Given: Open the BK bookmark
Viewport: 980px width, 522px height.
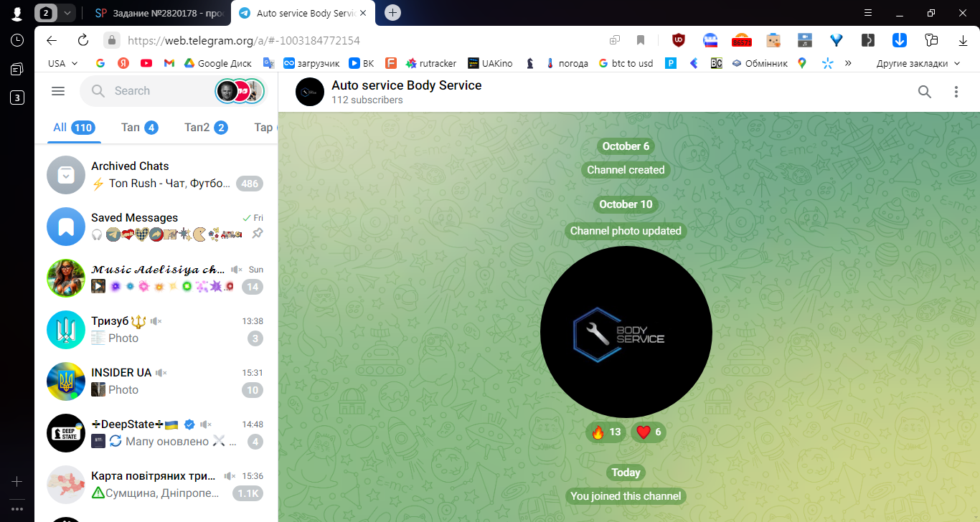Looking at the screenshot, I should pyautogui.click(x=362, y=63).
